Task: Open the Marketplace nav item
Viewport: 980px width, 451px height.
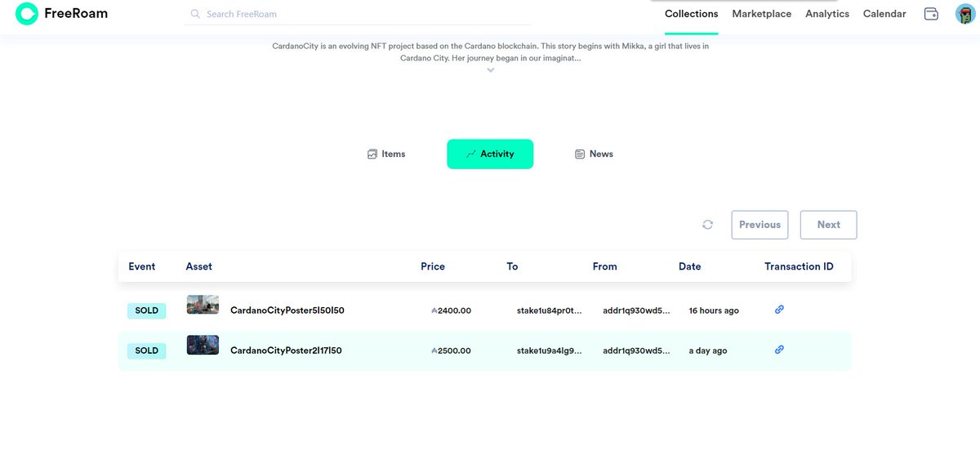Action: click(x=762, y=14)
